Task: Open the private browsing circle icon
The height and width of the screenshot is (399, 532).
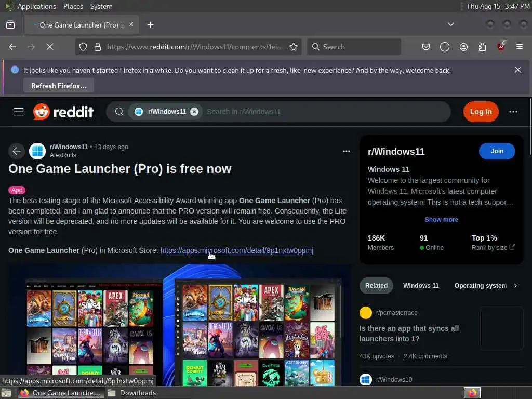Action: [445, 47]
